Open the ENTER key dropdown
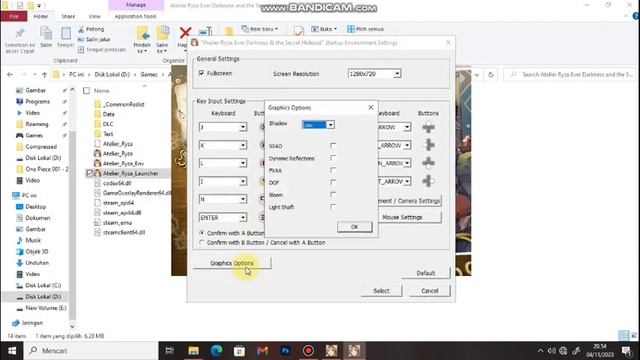 [x=243, y=218]
